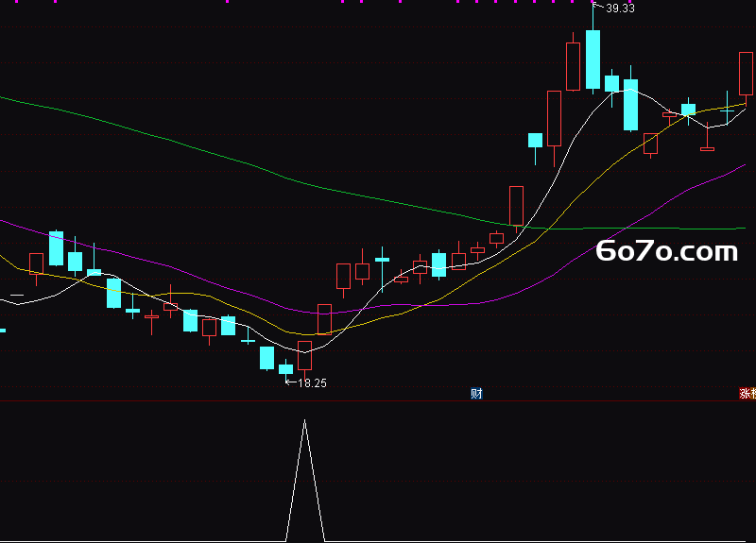Click the tall cyan candle at the 39.33 peak
Screen dimensions: 756x543
[593, 59]
